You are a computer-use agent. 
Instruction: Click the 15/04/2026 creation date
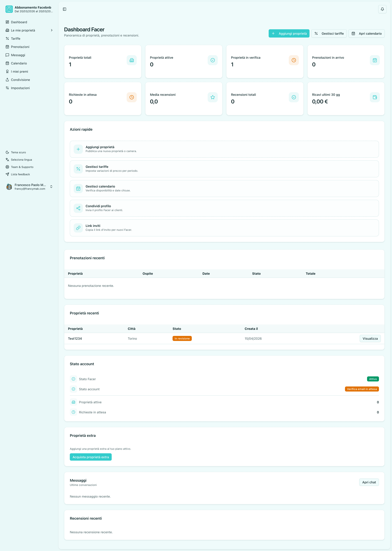[253, 339]
